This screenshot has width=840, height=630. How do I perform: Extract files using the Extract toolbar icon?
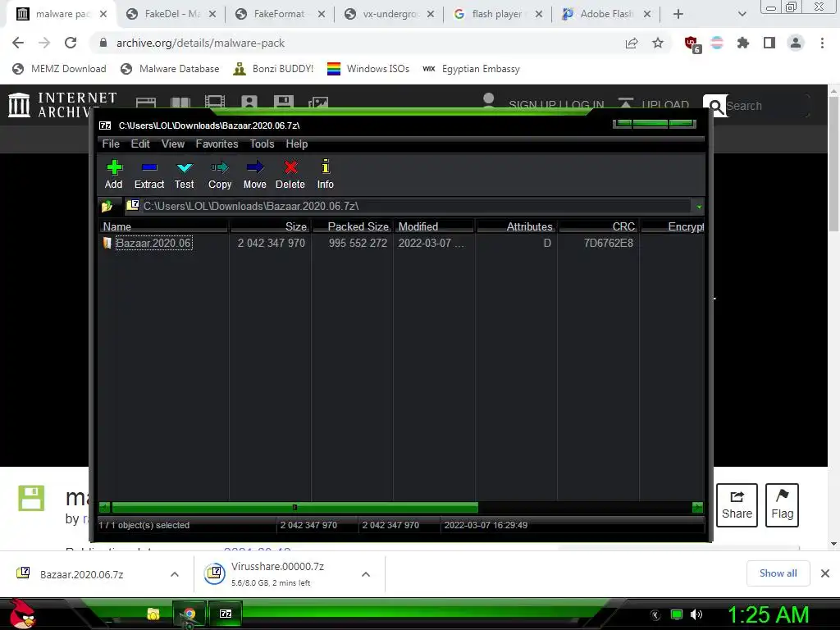(x=149, y=175)
